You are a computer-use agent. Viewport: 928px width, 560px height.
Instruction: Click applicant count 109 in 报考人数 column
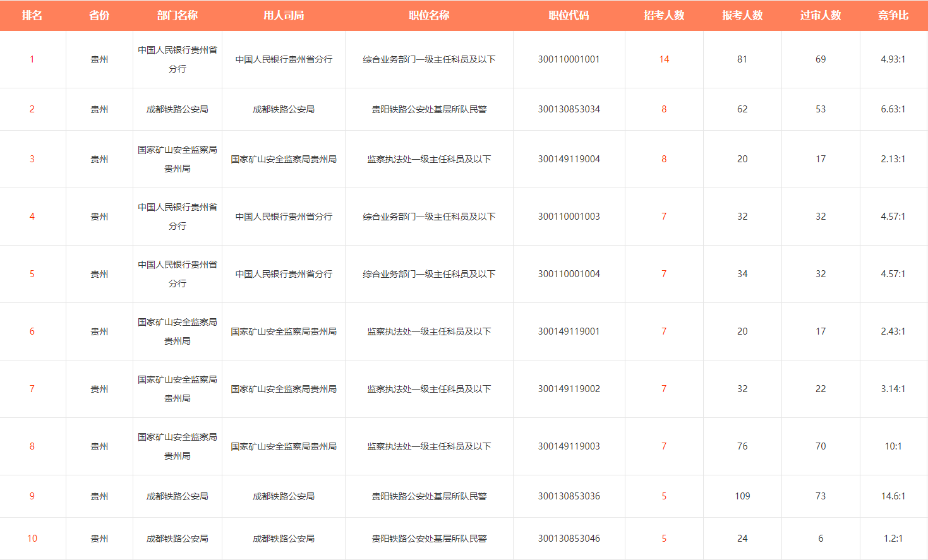[x=742, y=496]
